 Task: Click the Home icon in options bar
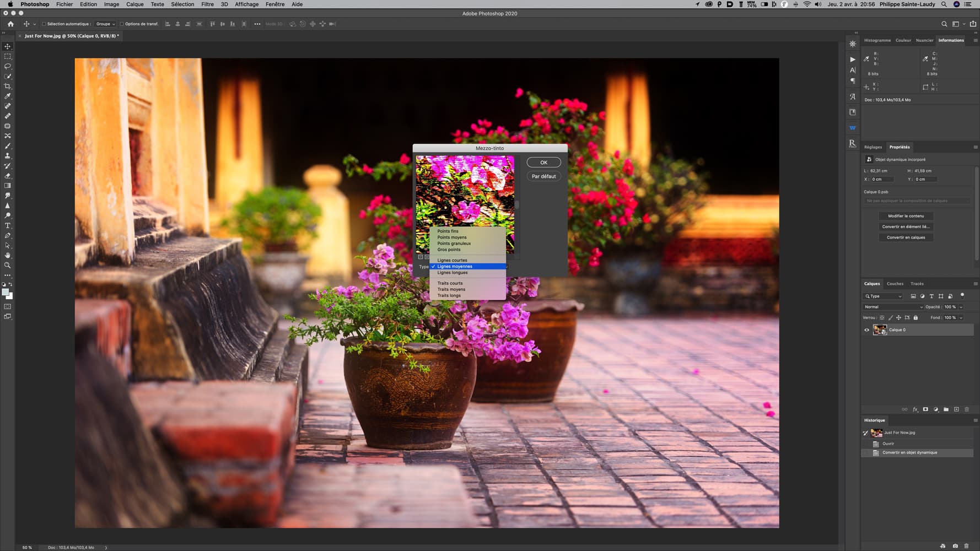(x=10, y=24)
